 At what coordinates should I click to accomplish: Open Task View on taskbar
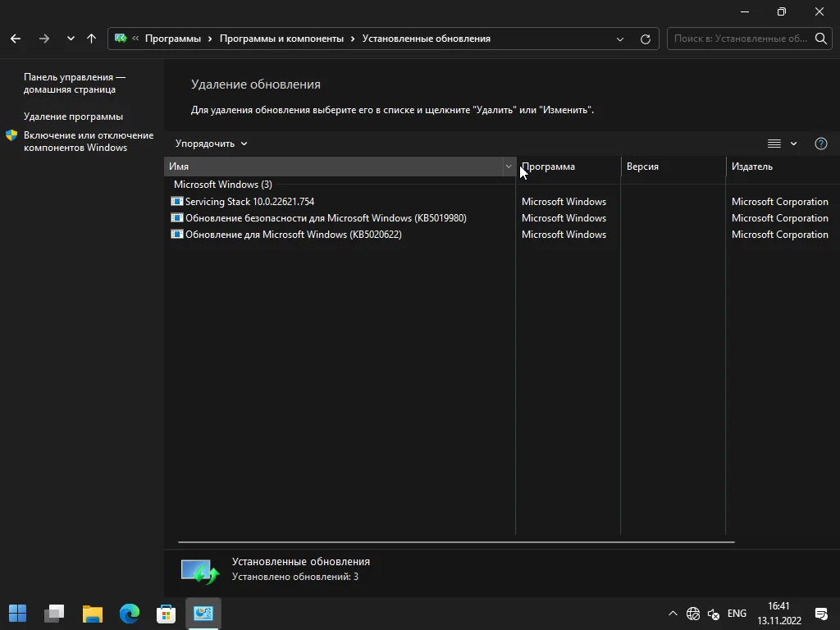pos(55,613)
